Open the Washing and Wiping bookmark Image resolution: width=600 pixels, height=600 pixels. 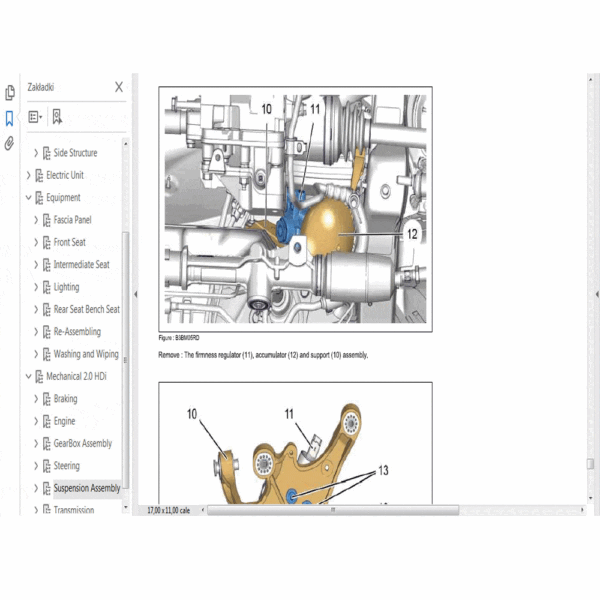[x=86, y=354]
